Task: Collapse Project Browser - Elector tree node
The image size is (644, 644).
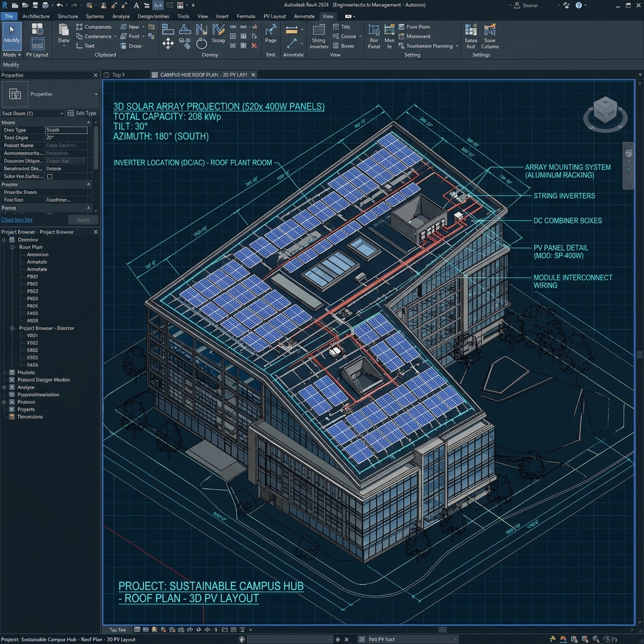Action: pyautogui.click(x=12, y=328)
